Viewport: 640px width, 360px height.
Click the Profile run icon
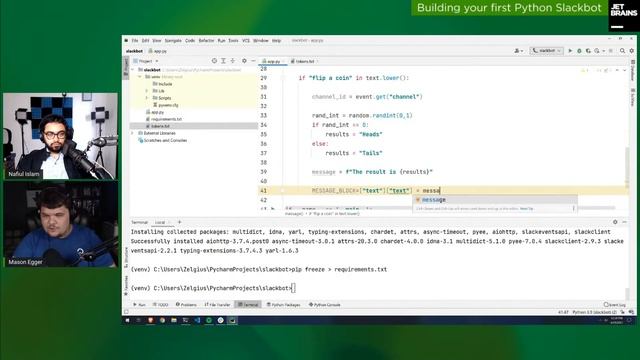(x=597, y=51)
